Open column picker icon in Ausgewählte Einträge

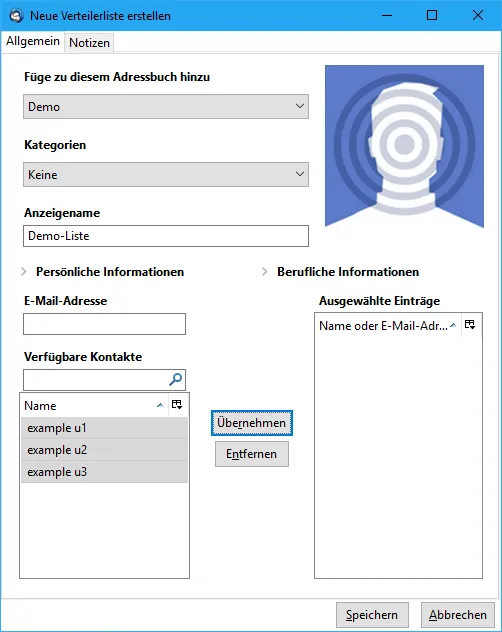tap(470, 325)
